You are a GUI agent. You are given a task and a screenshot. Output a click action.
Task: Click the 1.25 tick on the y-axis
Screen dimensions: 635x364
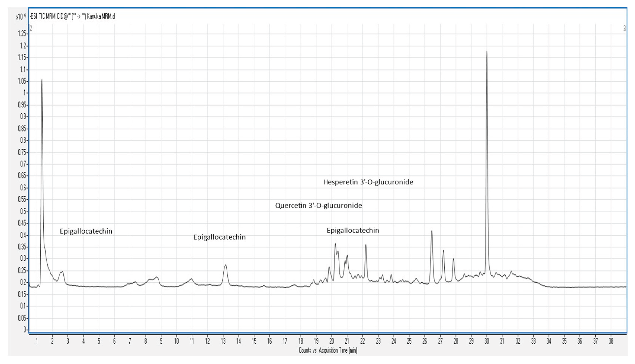22,34
